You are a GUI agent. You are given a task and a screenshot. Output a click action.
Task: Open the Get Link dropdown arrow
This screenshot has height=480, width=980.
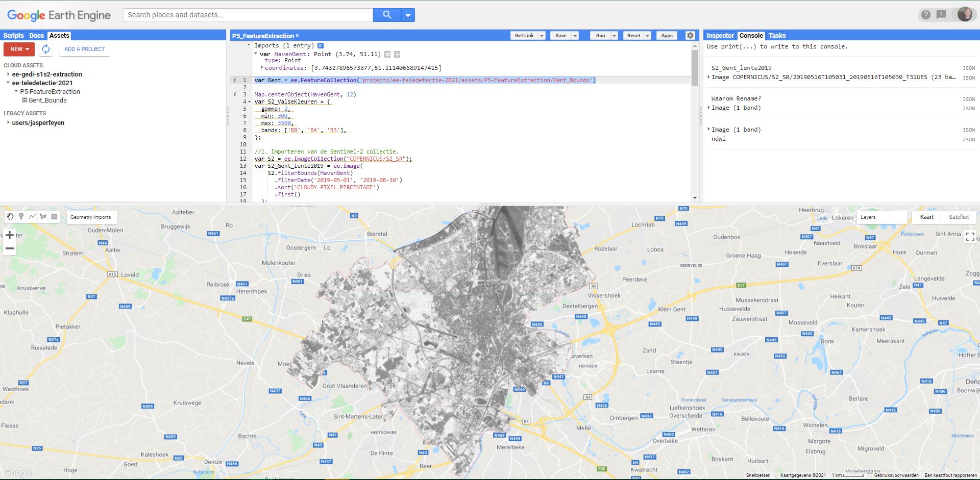click(x=542, y=36)
